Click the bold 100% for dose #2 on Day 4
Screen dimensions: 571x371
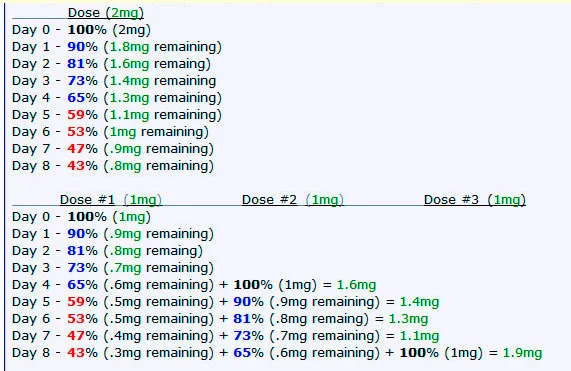tap(253, 284)
